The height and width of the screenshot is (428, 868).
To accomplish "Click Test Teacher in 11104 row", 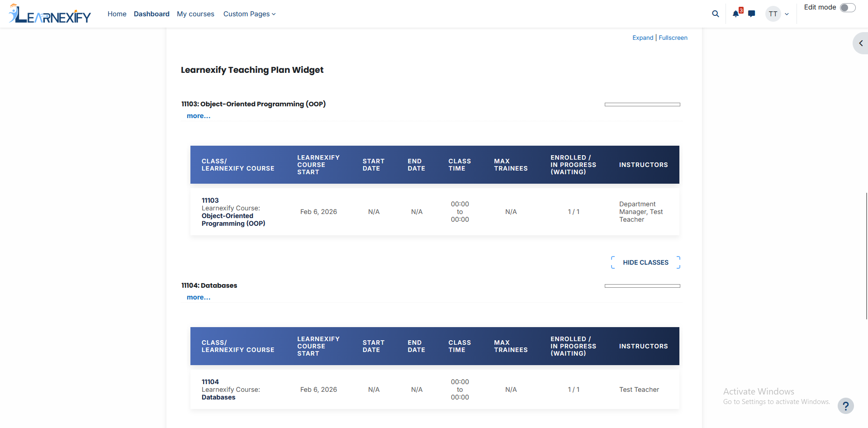I will point(639,390).
